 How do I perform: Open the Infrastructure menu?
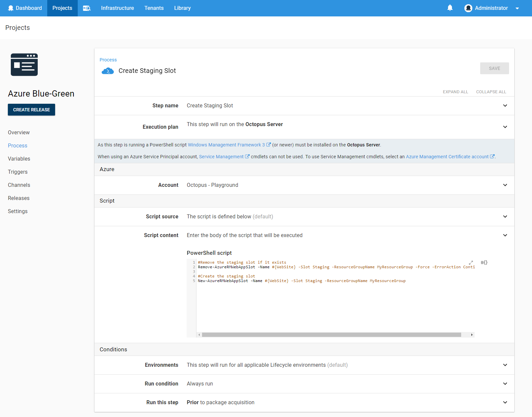point(117,8)
